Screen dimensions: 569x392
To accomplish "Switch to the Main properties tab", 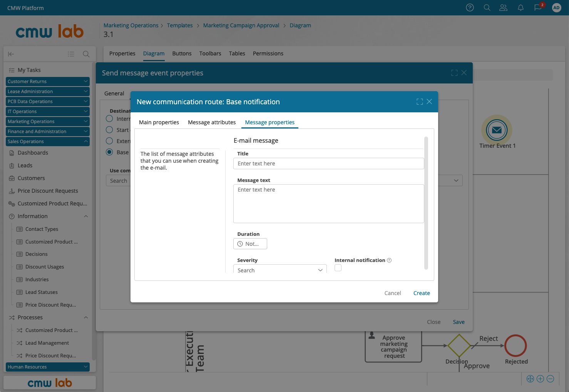I will pyautogui.click(x=159, y=122).
